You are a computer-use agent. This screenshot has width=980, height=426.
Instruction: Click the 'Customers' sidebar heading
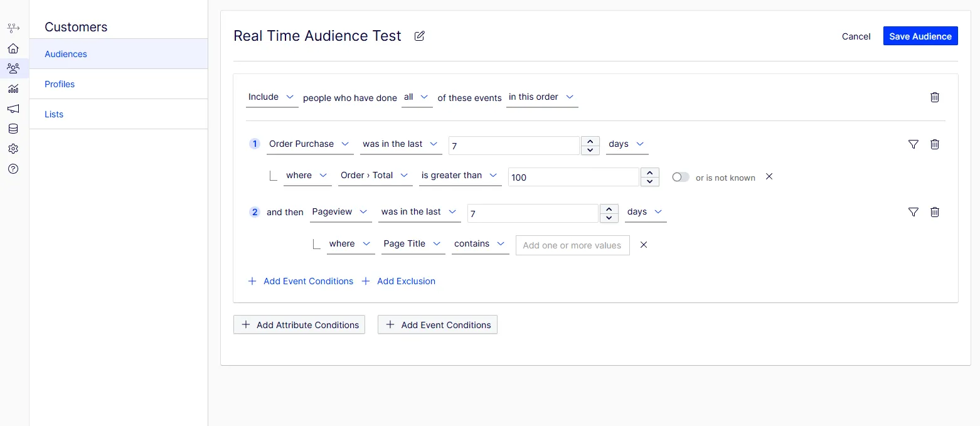[x=76, y=27]
